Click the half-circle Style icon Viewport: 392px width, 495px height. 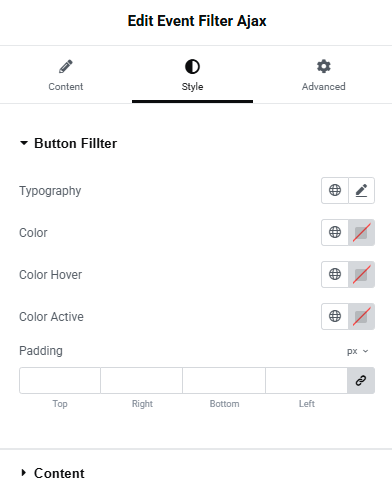click(x=192, y=67)
